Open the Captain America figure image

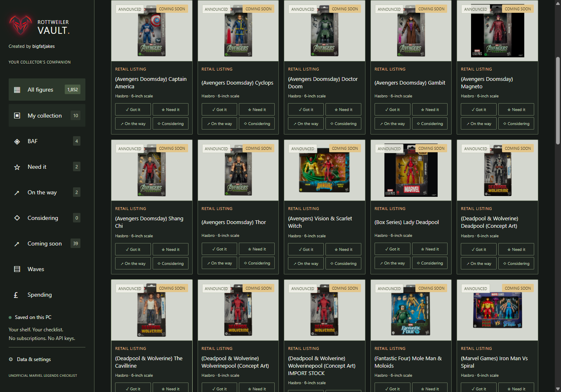[x=152, y=31]
